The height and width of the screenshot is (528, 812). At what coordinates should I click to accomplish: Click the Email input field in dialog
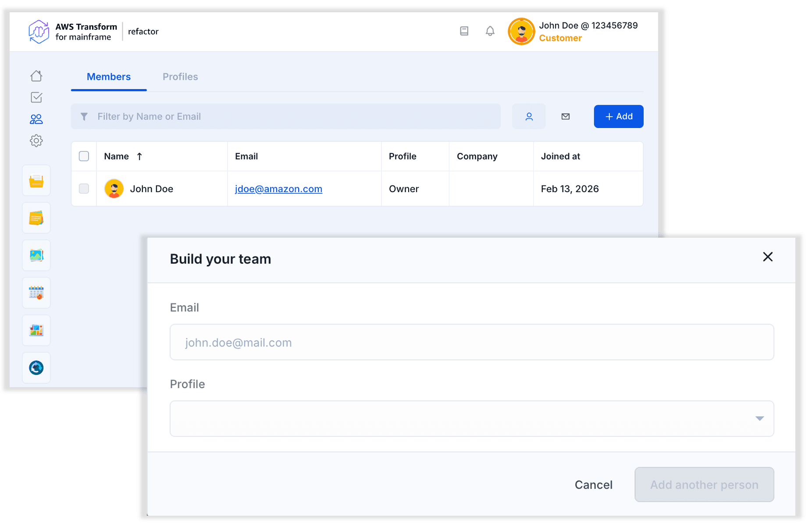[x=471, y=342]
